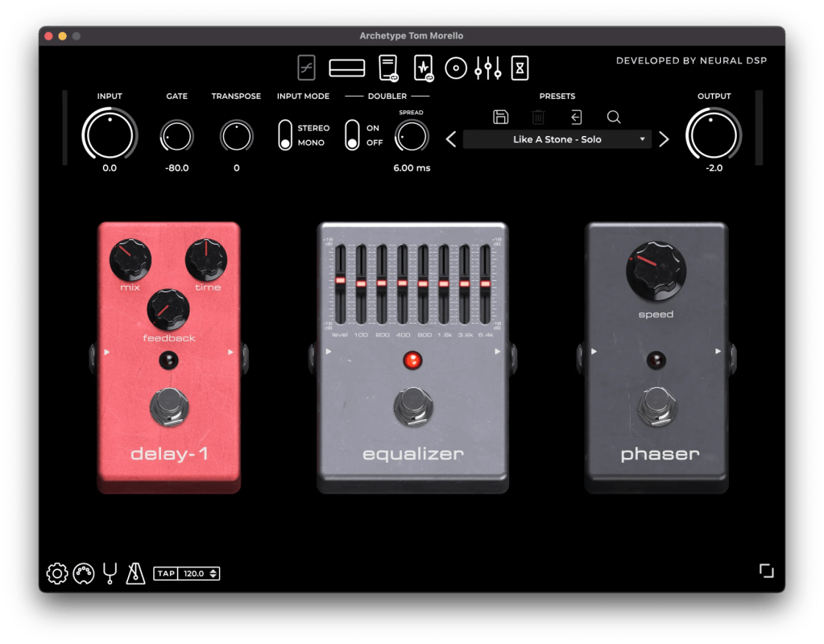Viewport: 824px width, 644px height.
Task: Open the metronome icon
Action: 135,574
